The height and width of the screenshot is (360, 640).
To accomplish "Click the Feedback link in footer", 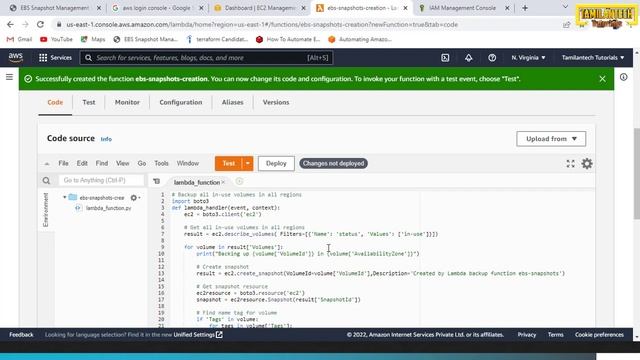I will tap(21, 335).
